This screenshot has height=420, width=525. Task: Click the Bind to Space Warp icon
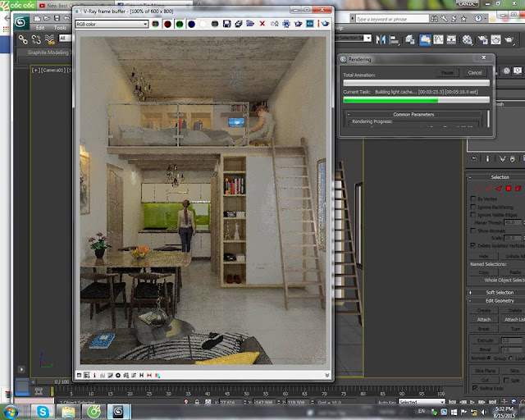click(49, 39)
